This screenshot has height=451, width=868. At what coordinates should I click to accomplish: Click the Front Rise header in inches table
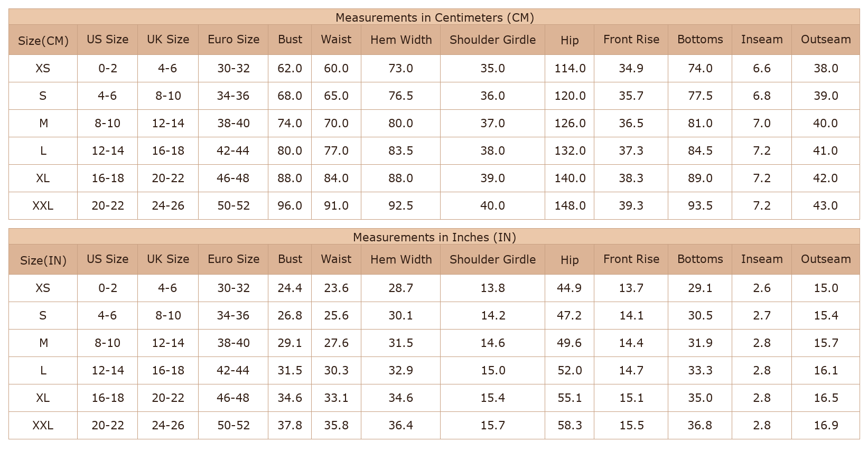[631, 259]
